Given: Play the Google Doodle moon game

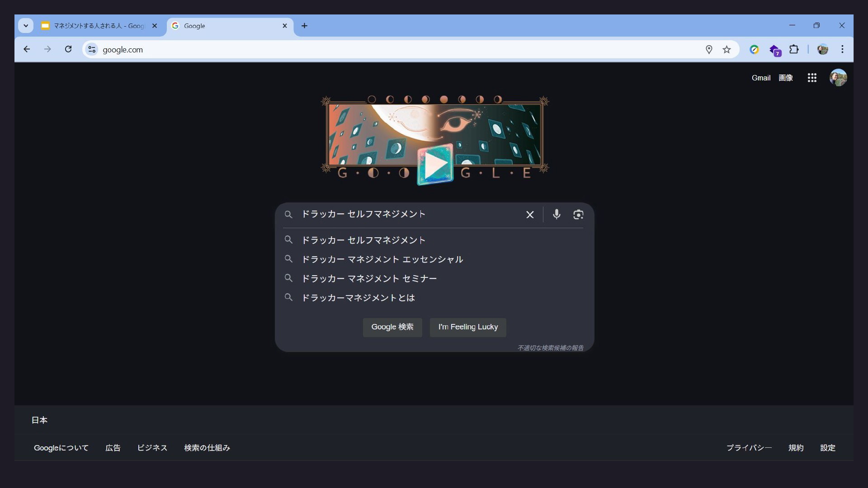Looking at the screenshot, I should click(x=435, y=164).
